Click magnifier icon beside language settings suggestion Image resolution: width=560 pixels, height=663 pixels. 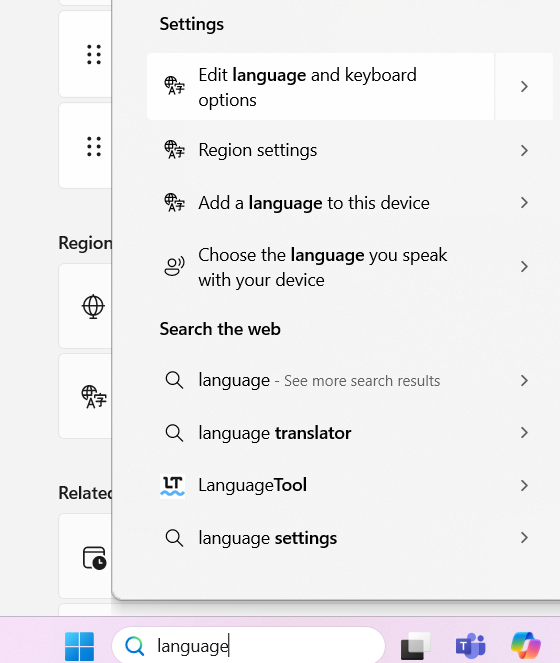pos(174,538)
